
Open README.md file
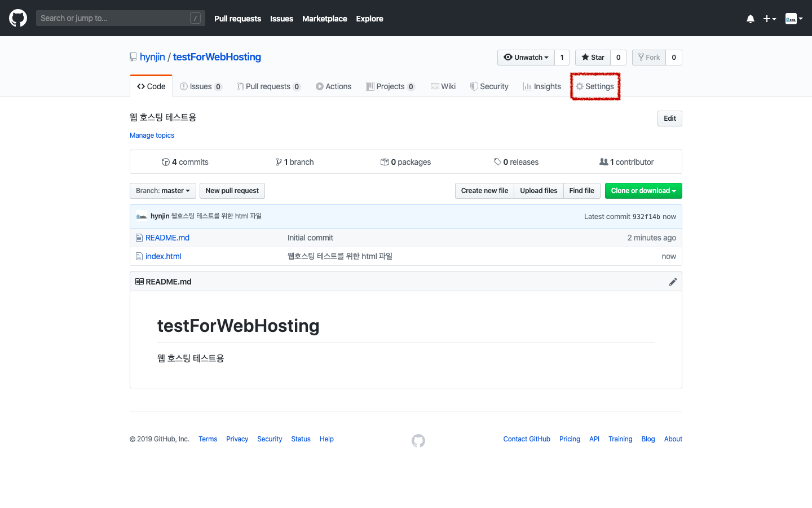point(167,238)
